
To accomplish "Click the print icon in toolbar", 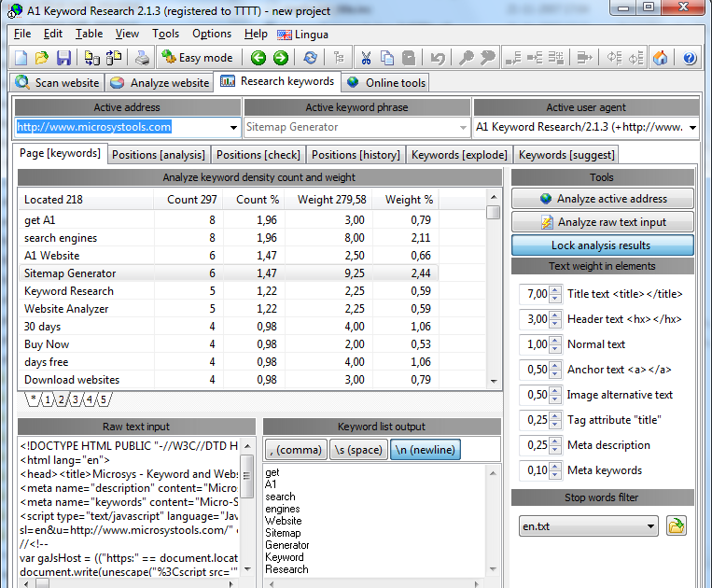I will pyautogui.click(x=143, y=58).
